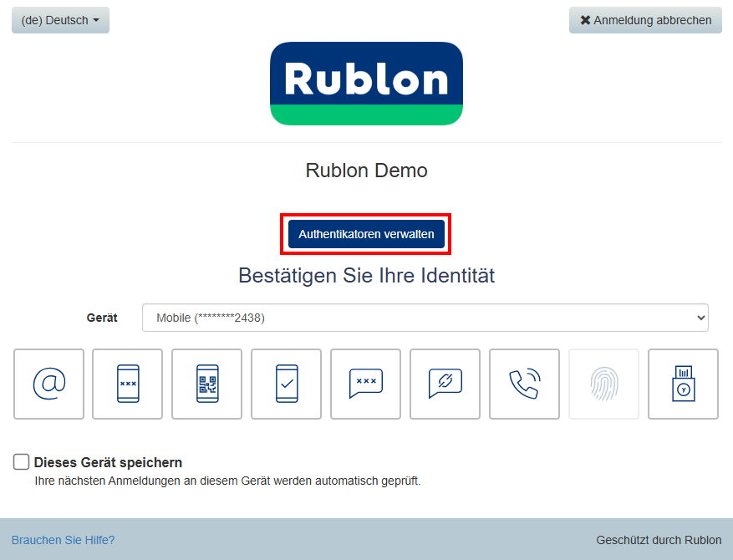Choose the phone call authentication icon
Screen dimensions: 733x560
click(x=524, y=384)
